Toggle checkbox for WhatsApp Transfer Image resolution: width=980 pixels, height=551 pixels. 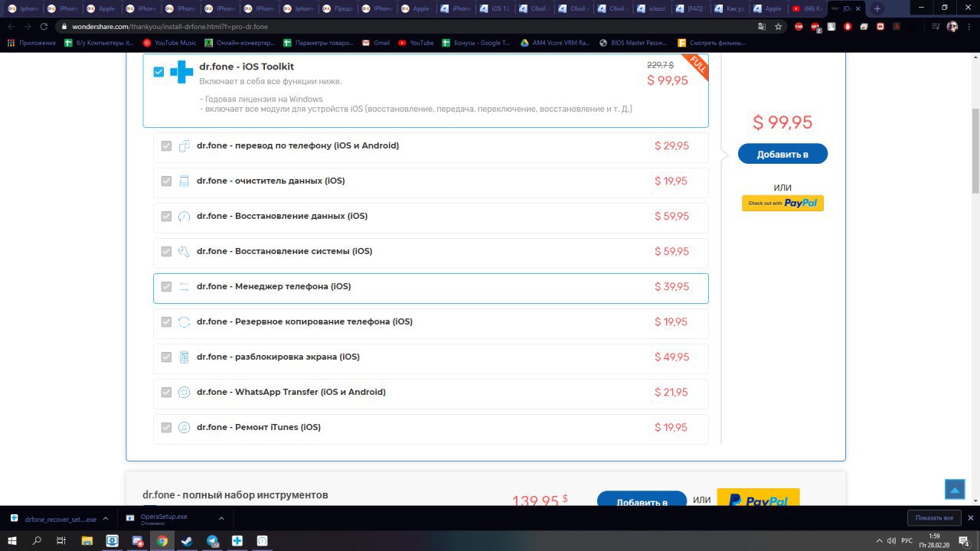coord(166,393)
